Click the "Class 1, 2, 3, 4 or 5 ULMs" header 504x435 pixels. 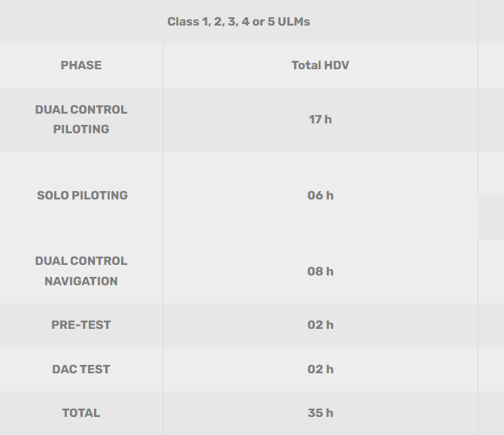pos(238,22)
